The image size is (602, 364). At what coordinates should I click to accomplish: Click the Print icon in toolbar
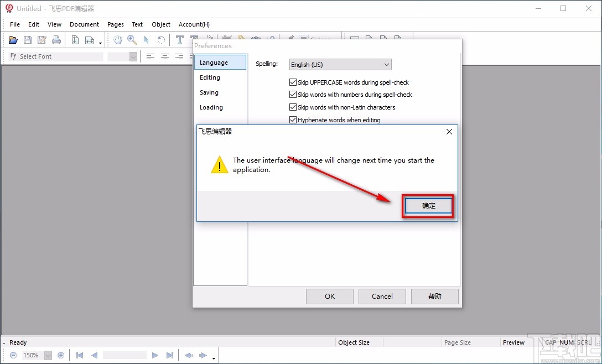(56, 40)
